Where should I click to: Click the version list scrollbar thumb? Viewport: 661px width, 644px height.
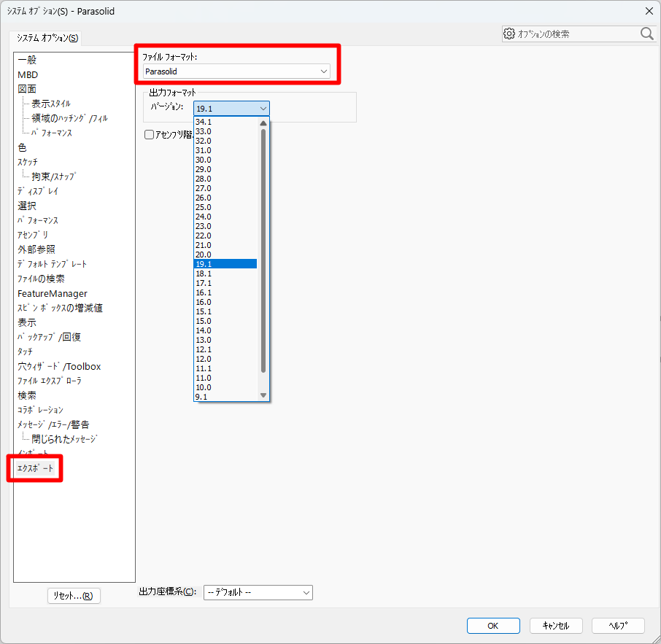263,248
